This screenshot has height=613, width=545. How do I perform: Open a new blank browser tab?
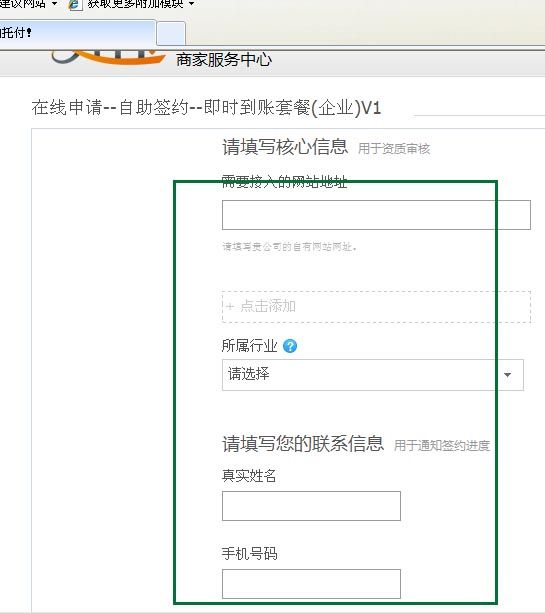click(171, 34)
